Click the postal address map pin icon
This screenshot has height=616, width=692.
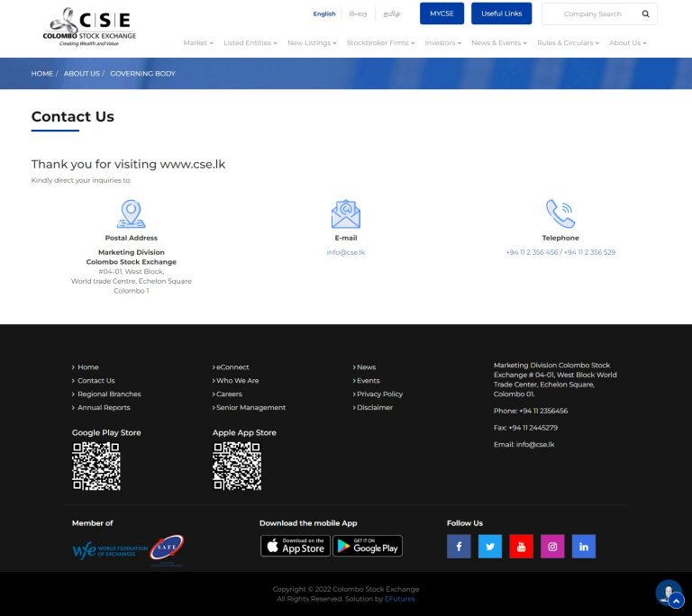coord(131,214)
